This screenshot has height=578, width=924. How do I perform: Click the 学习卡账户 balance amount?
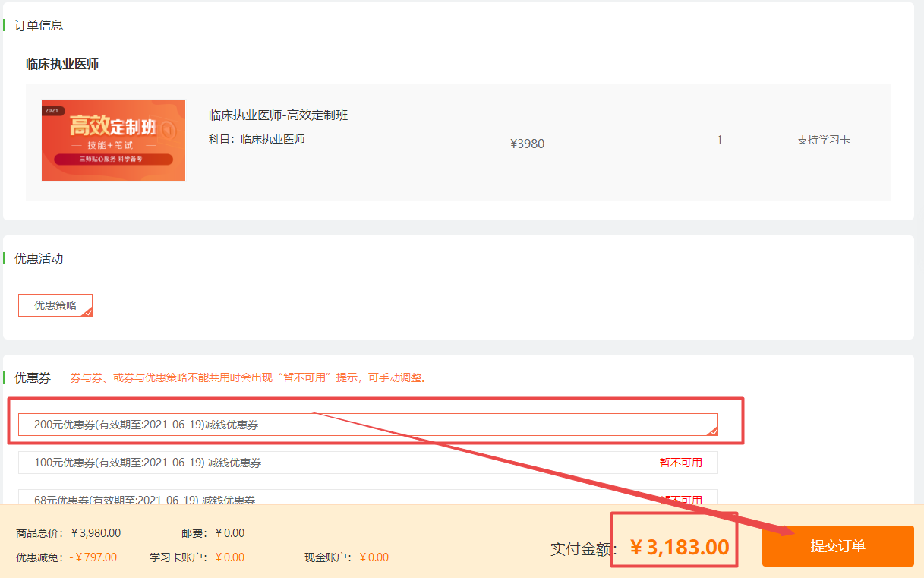pos(230,557)
